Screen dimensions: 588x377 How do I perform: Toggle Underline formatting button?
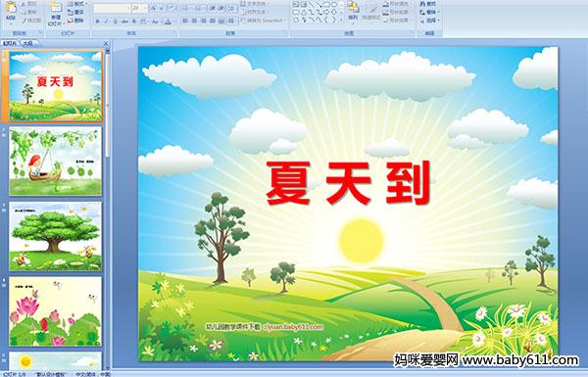(x=115, y=22)
